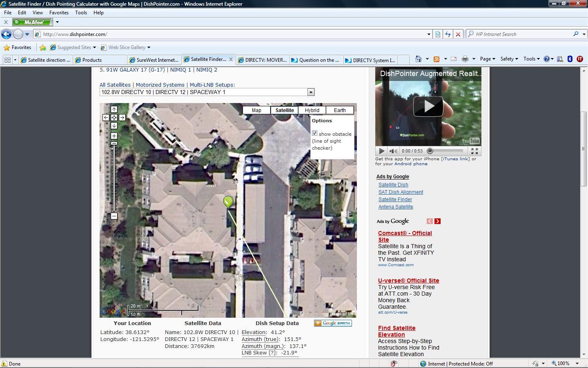Screen dimensions: 588x368
Task: Recenter the map with the center button
Action: pyautogui.click(x=114, y=117)
